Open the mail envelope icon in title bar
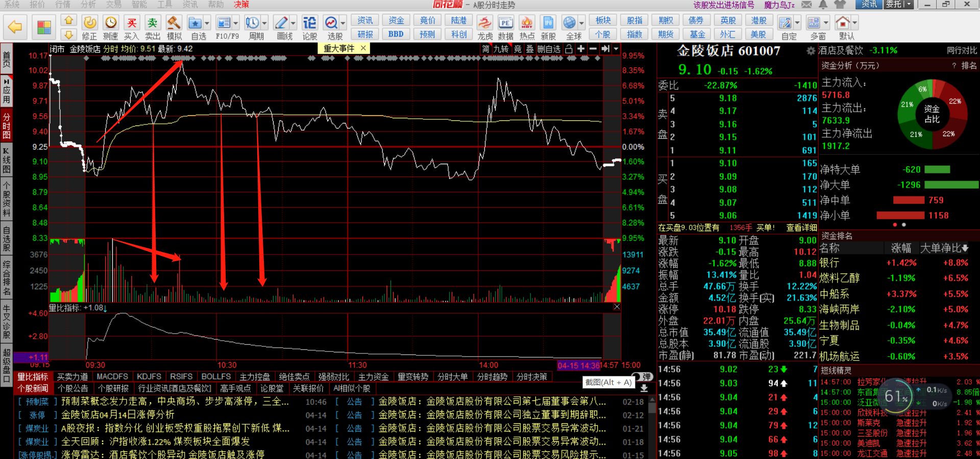 coord(806,5)
